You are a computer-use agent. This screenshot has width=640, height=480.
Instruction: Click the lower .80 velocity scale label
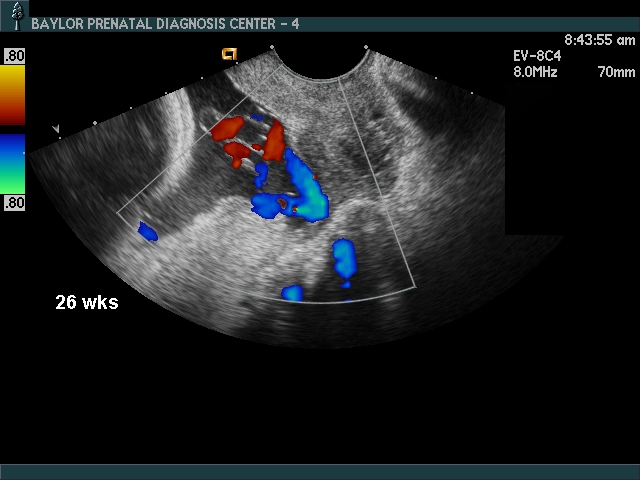[x=14, y=203]
